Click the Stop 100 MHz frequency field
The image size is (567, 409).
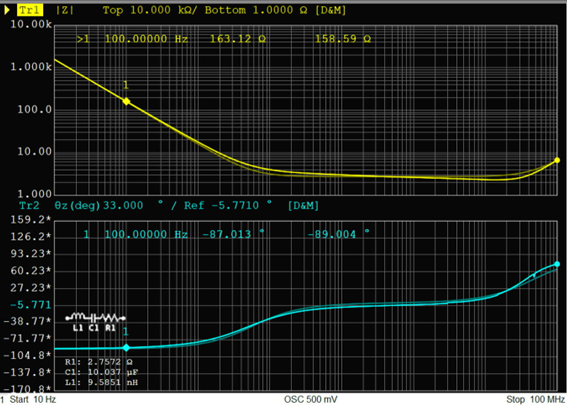(536, 400)
